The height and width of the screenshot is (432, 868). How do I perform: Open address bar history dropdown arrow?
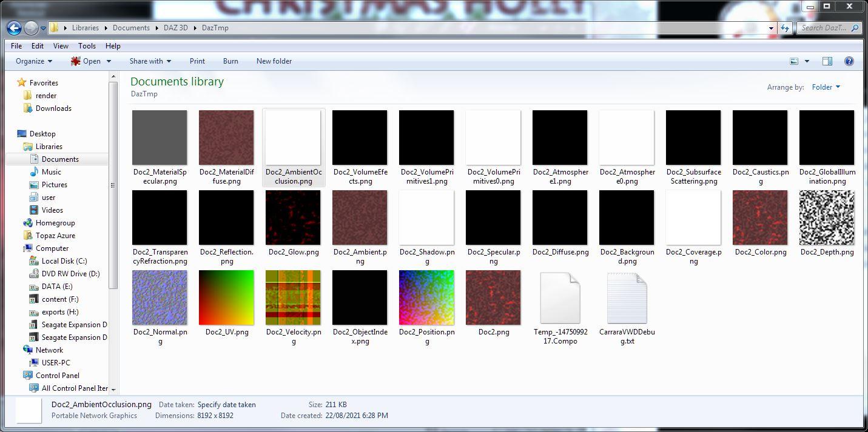pos(772,28)
